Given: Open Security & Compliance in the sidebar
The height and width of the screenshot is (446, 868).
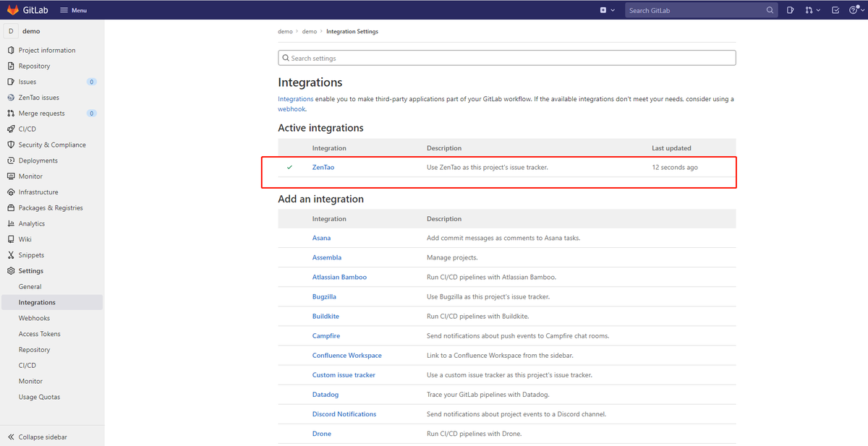Looking at the screenshot, I should click(x=52, y=145).
